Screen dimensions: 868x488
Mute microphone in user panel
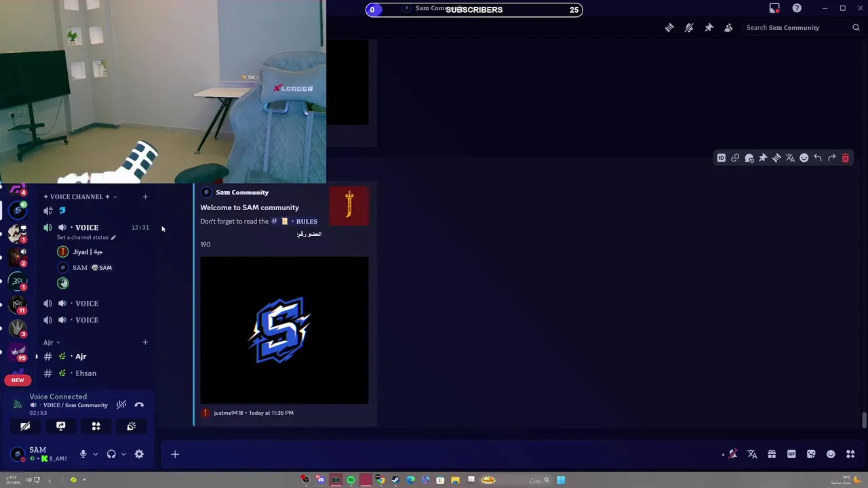[83, 454]
